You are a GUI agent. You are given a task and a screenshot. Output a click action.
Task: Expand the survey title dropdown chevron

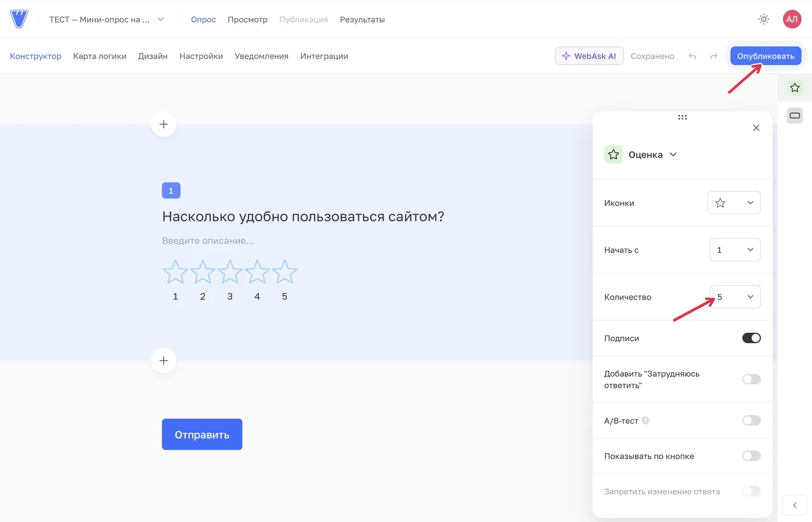click(161, 19)
